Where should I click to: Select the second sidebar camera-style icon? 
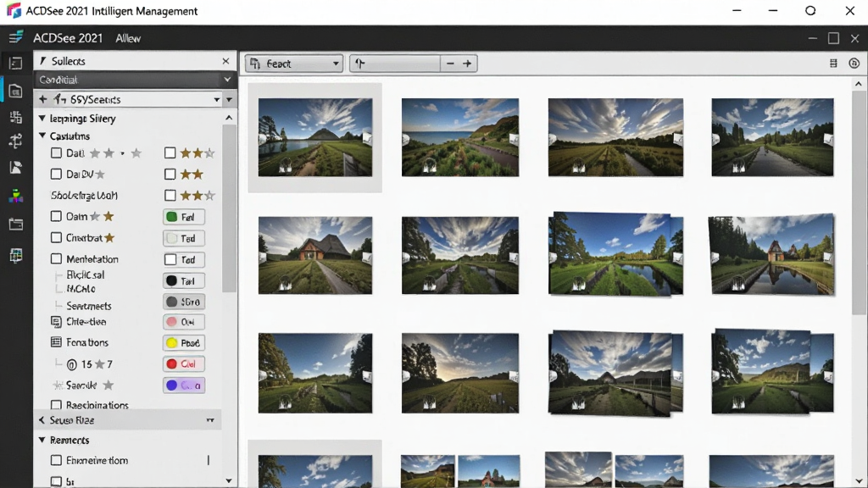(15, 91)
